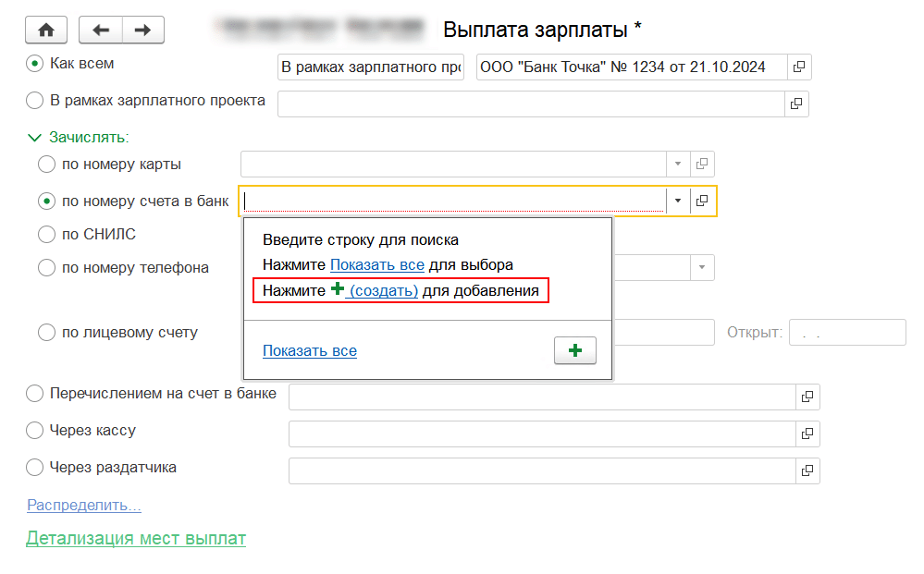
Task: Click the Home icon button
Action: pos(46,30)
